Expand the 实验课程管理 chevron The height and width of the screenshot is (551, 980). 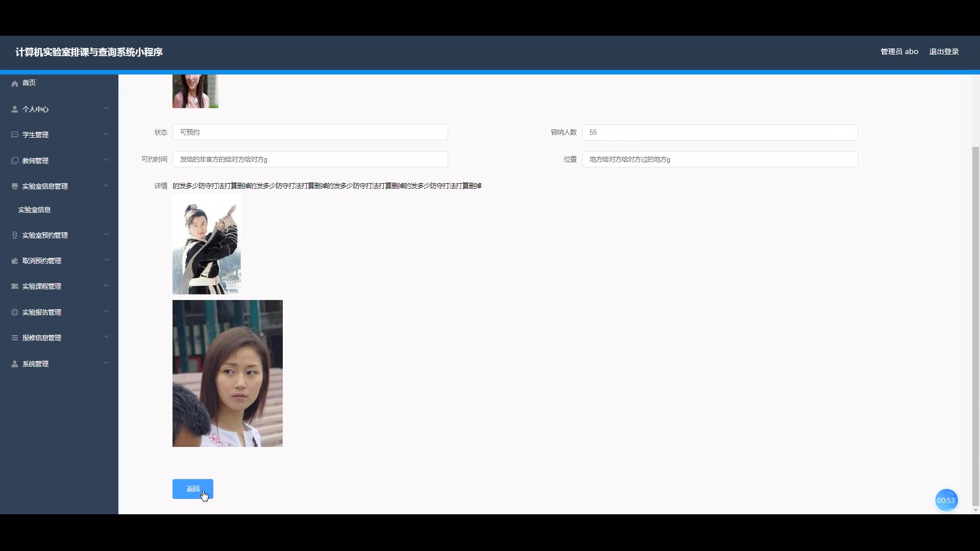point(106,286)
